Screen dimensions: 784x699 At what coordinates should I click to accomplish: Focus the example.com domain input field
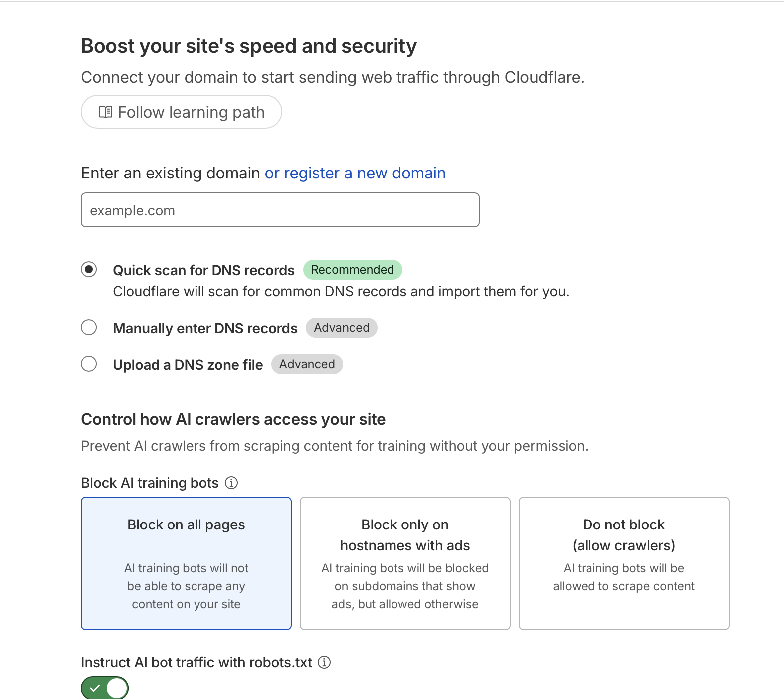click(x=280, y=210)
